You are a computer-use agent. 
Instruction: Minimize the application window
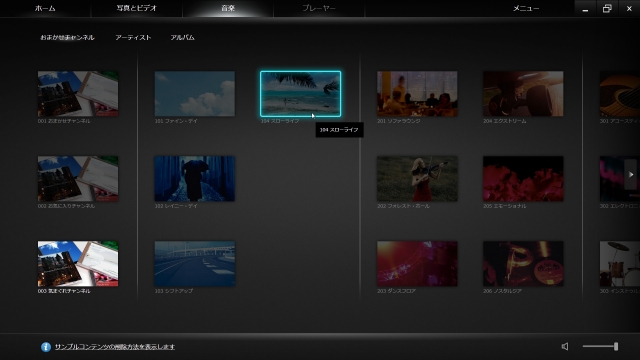(585, 9)
